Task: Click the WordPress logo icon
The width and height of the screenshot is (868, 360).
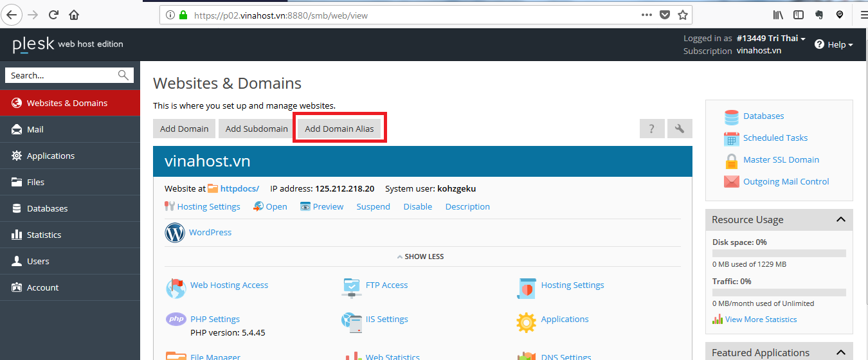Action: point(175,233)
